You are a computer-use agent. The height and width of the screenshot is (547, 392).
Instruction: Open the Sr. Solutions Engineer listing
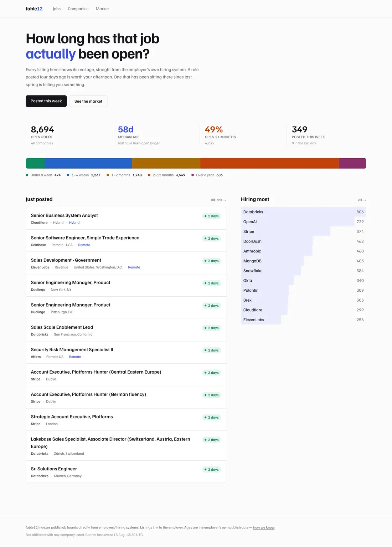pyautogui.click(x=126, y=472)
